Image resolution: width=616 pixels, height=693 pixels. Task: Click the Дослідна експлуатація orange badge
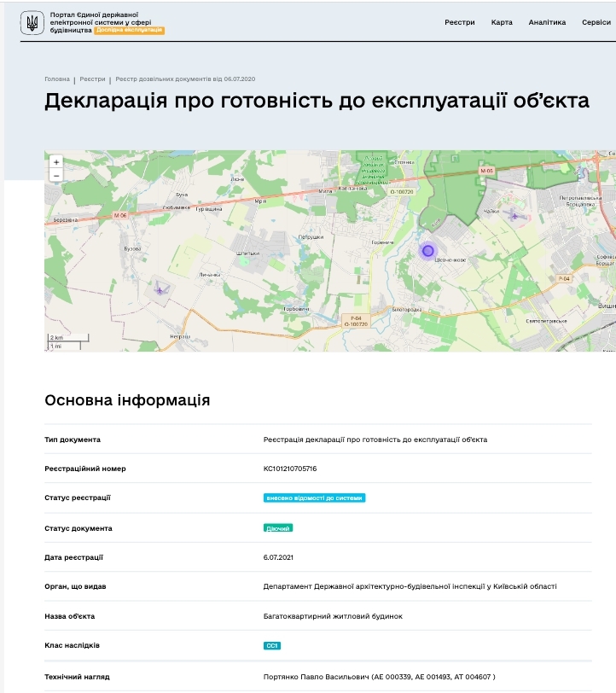pos(129,30)
